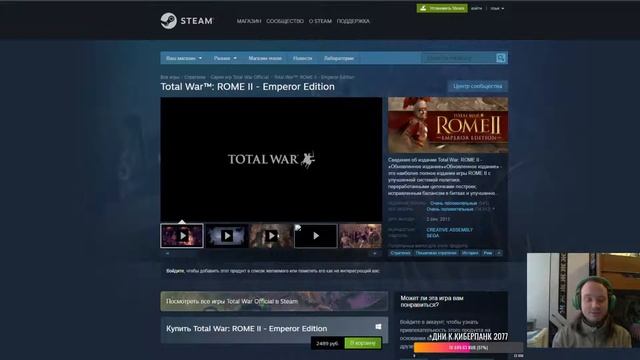The height and width of the screenshot is (360, 640).
Task: Click the 'Все игры' breadcrumb link
Action: (x=170, y=77)
